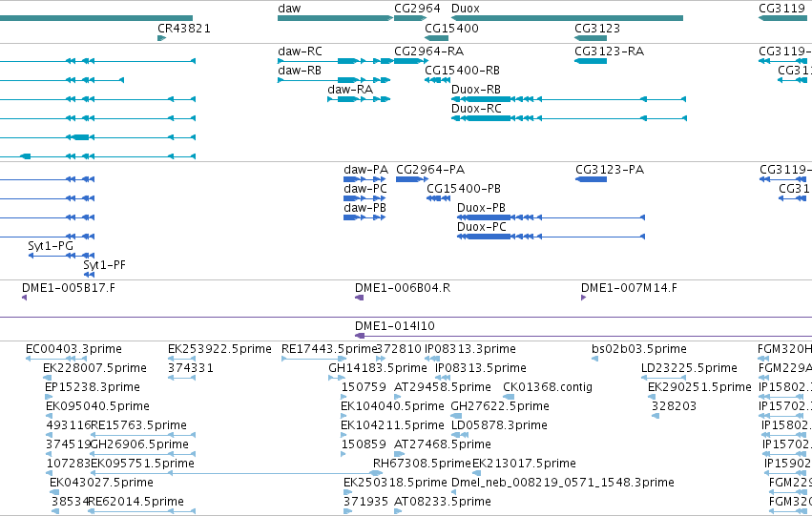Select the AT27468.5prime EST
Viewport: 812px width, 516px height.
click(399, 454)
